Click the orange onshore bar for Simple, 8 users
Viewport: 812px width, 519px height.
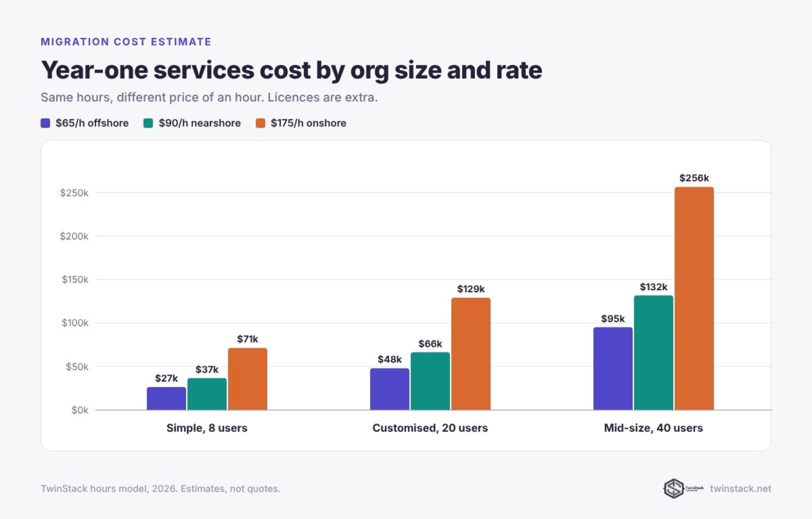248,379
